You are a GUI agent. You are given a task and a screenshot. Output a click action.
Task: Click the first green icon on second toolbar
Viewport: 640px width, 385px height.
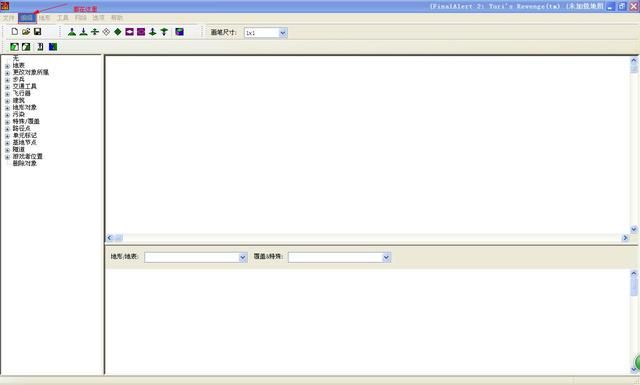tap(14, 47)
